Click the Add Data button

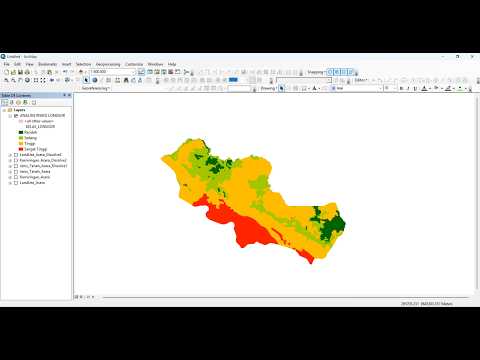click(81, 72)
